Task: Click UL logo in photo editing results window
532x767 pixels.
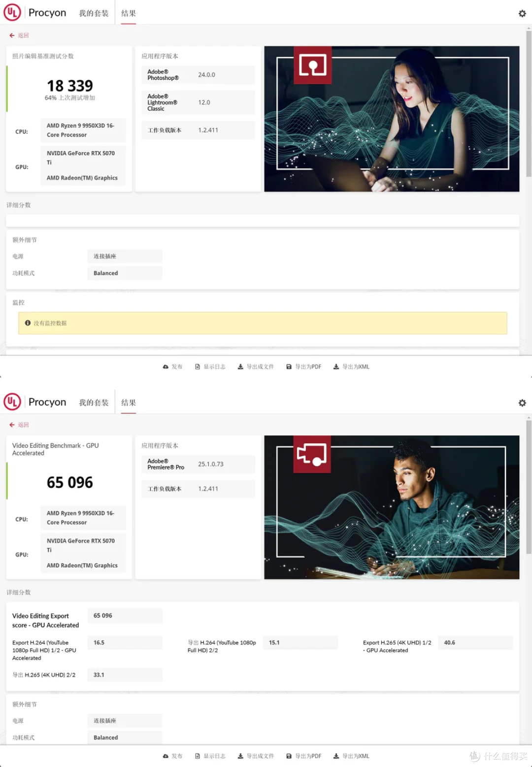Action: [x=12, y=13]
